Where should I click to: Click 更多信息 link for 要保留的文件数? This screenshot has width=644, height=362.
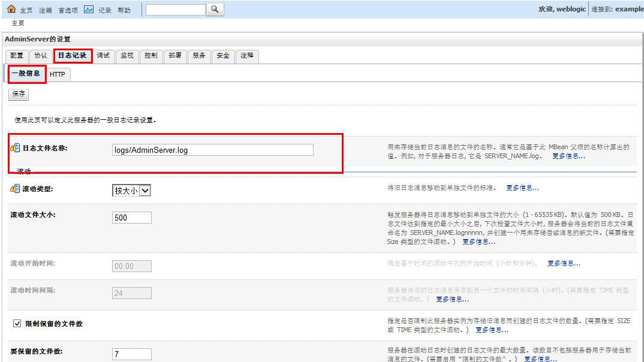pyautogui.click(x=540, y=359)
